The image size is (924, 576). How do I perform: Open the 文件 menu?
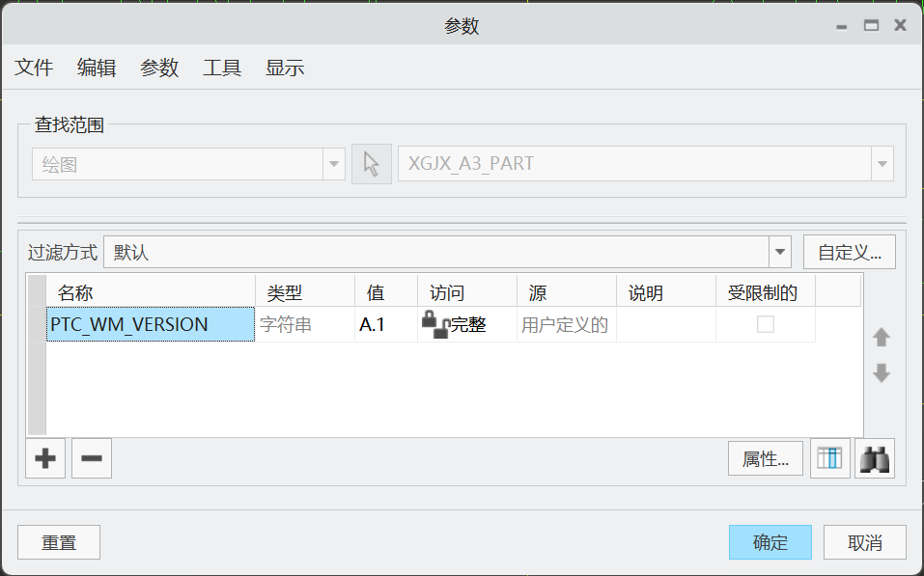pos(34,68)
